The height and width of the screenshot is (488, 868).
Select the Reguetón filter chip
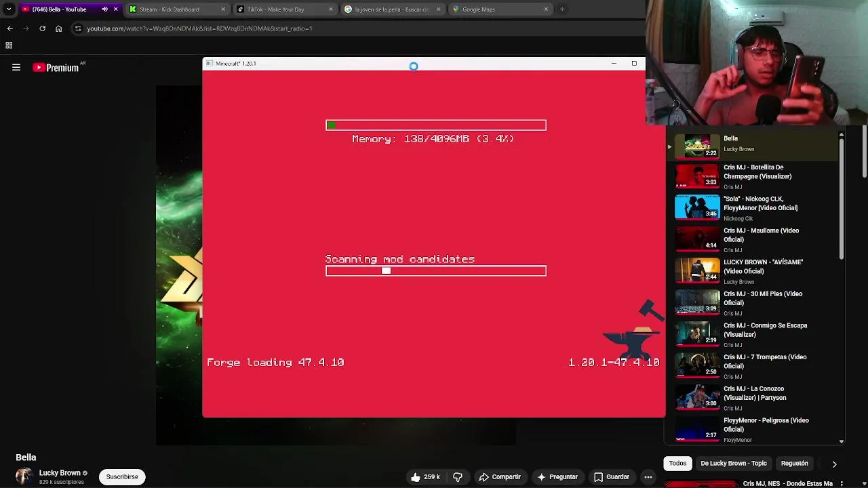[x=795, y=464]
